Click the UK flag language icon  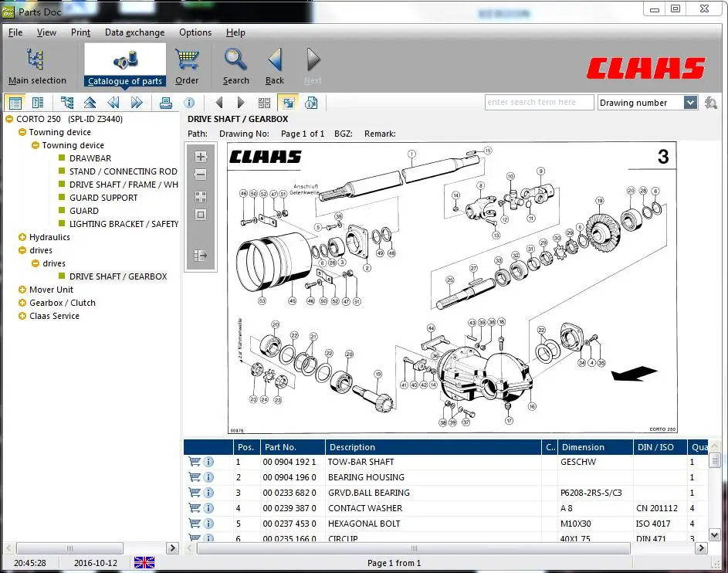point(144,563)
